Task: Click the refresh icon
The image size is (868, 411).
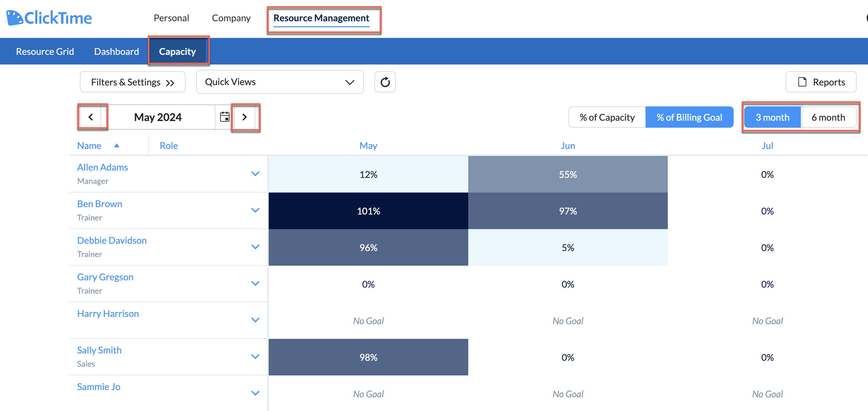Action: coord(385,82)
